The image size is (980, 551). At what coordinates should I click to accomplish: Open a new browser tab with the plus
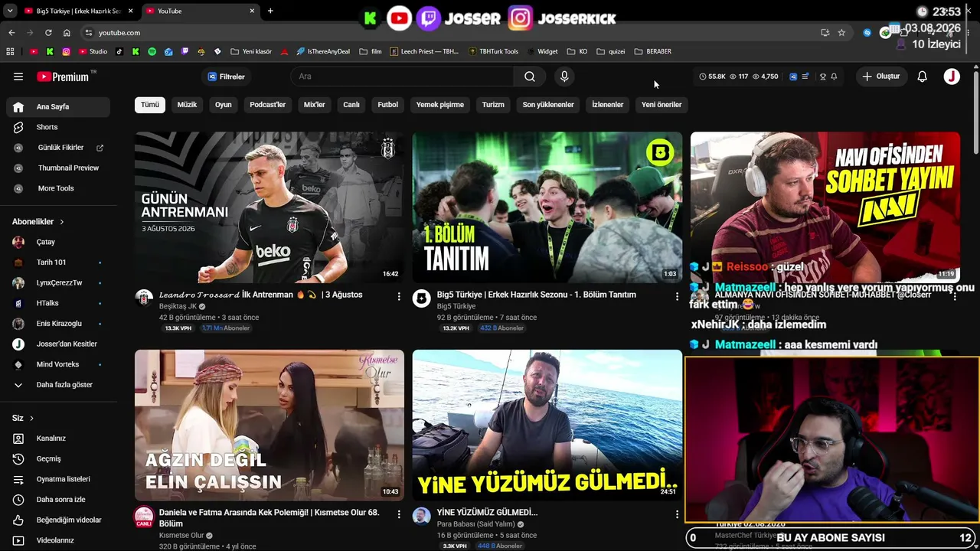pos(270,11)
